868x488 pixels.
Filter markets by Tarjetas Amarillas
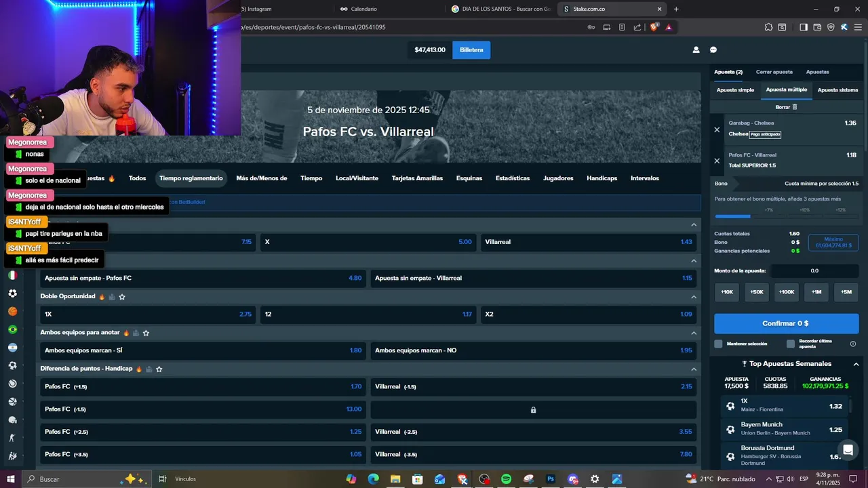417,178
